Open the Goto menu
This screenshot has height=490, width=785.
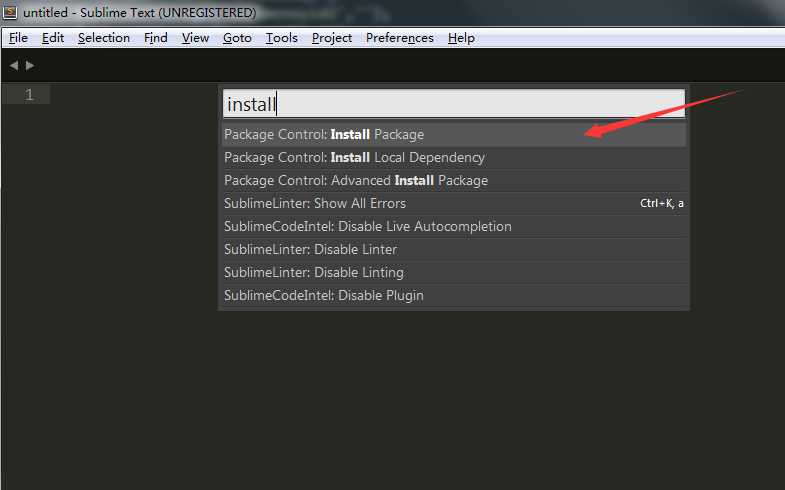coord(238,38)
